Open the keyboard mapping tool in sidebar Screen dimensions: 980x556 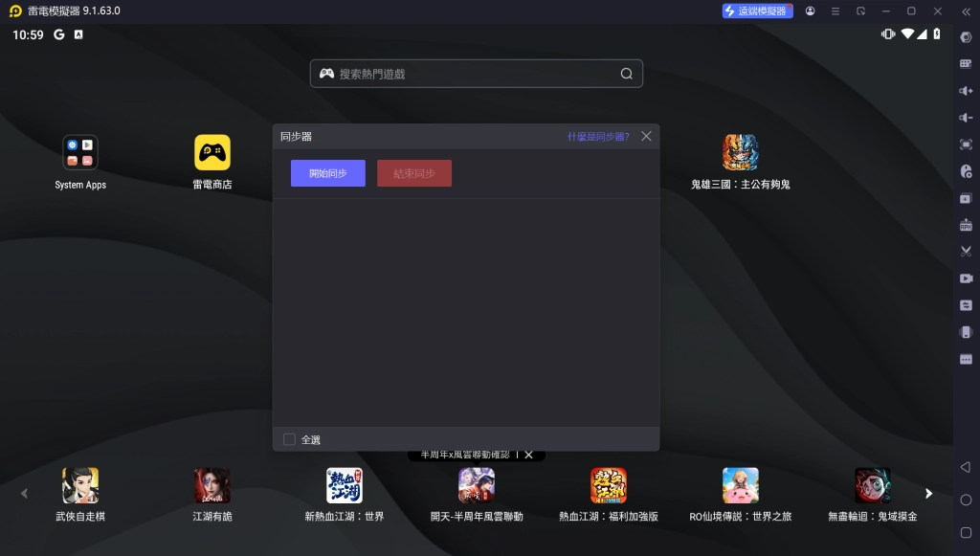[966, 64]
